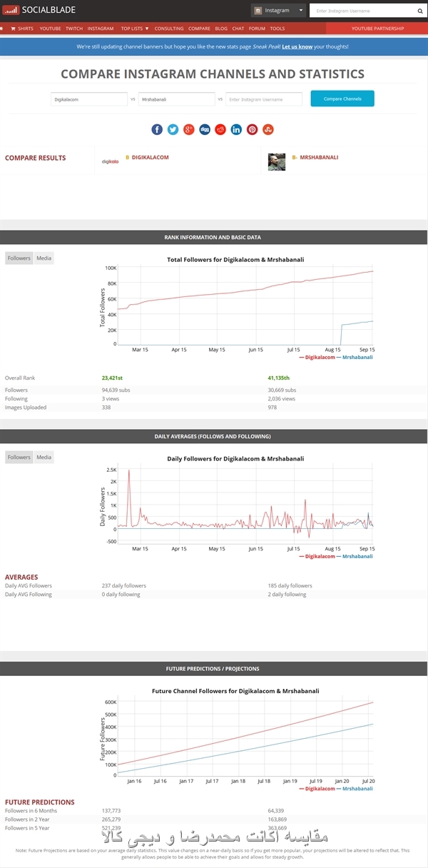The image size is (428, 868).
Task: Click the search magnifier icon
Action: point(419,11)
